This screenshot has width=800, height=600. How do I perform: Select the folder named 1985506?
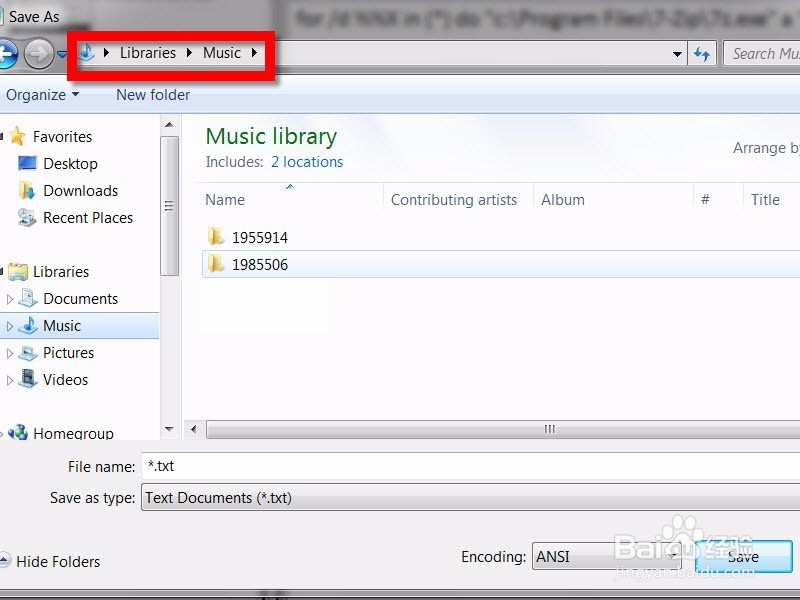click(x=260, y=265)
